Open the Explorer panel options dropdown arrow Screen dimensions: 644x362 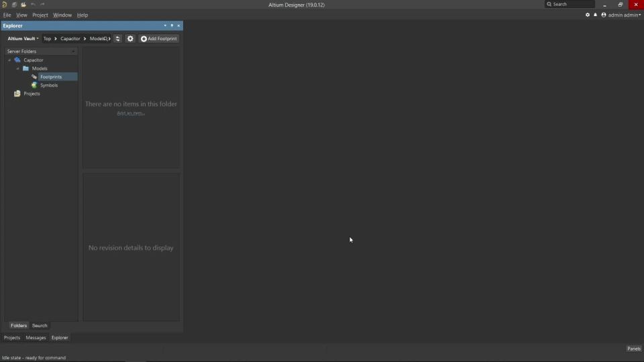(x=165, y=25)
